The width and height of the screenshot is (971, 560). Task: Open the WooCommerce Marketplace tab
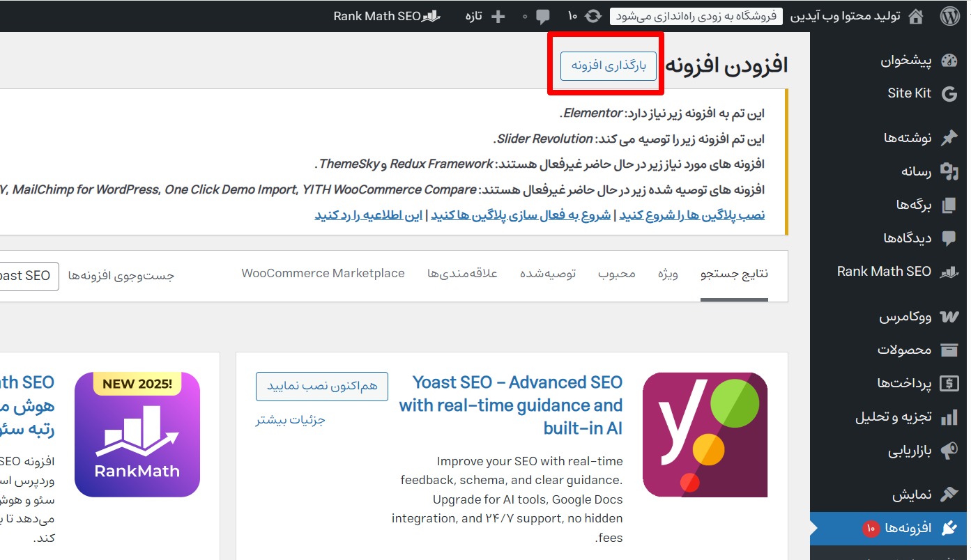coord(323,273)
